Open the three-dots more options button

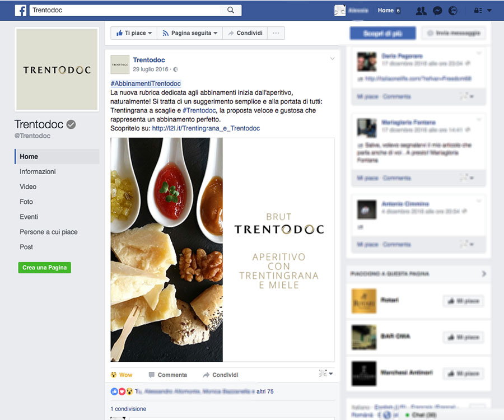(276, 33)
